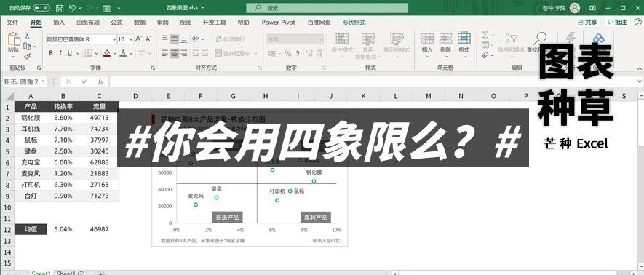Switch to the 插入 tab
Screen dimensions: 644x275
click(59, 23)
